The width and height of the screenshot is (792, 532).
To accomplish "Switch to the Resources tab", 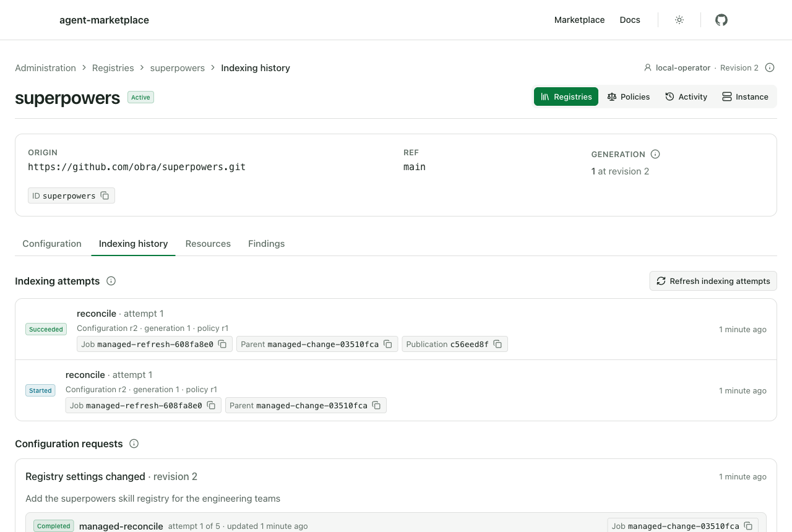I will (x=208, y=244).
